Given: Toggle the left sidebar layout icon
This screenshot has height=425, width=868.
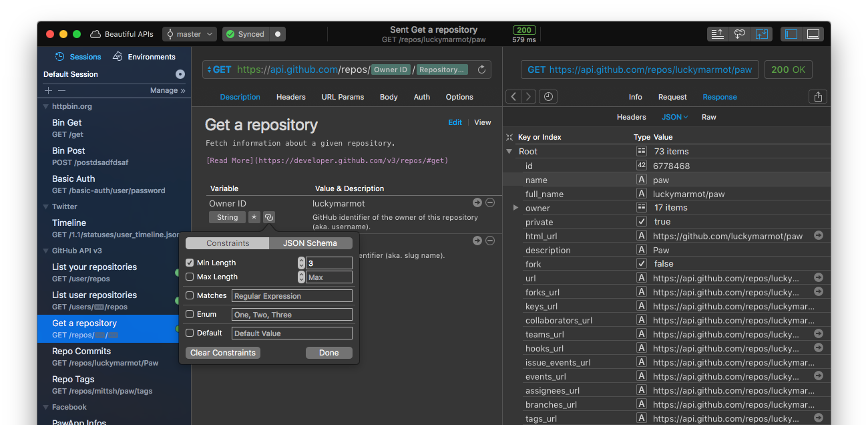Looking at the screenshot, I should (x=791, y=33).
